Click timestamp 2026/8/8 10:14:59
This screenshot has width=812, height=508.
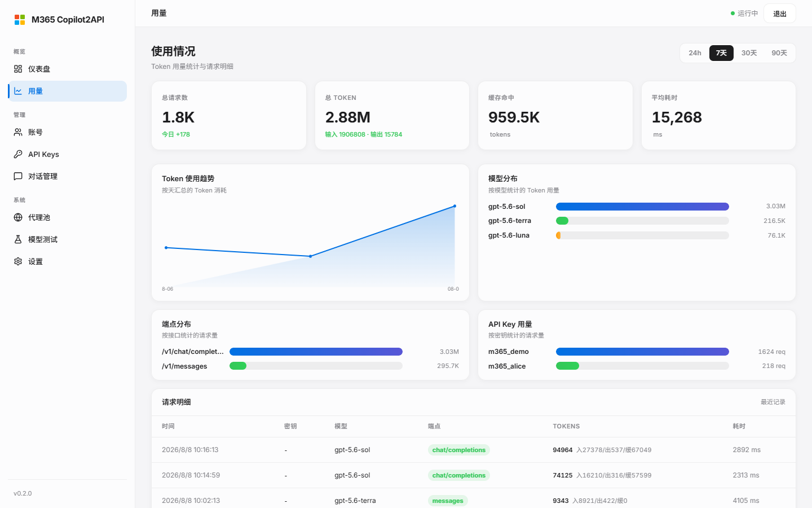[191, 475]
